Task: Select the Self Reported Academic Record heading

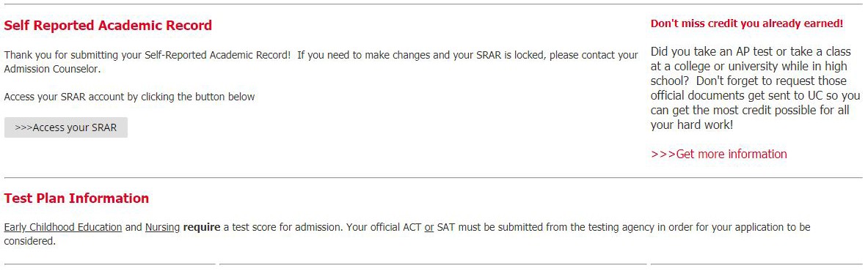Action: 108,26
